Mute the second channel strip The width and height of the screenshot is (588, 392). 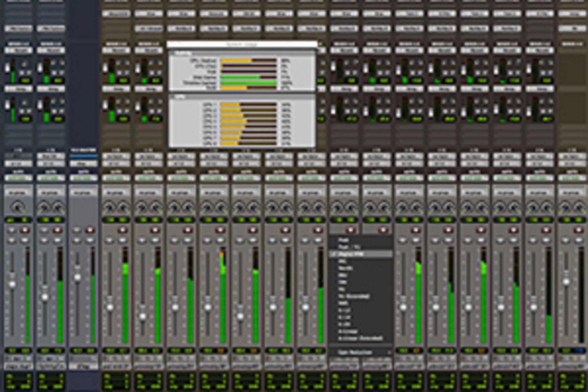pos(57,240)
